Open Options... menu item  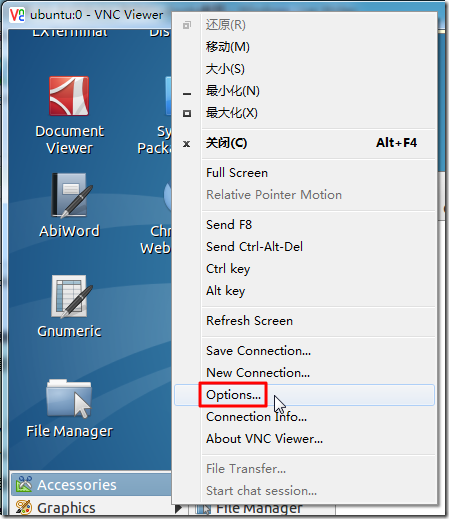304,395
